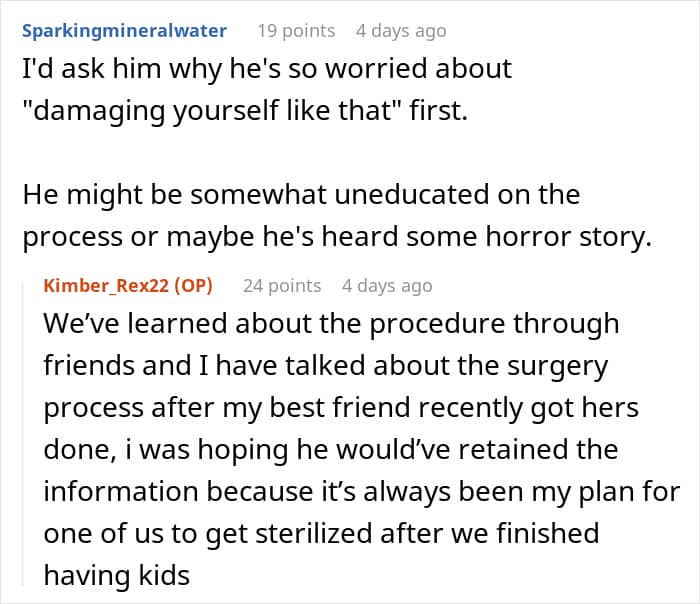Screen dimensions: 700x604
Task: Open Sparkingmineralwater's user profile
Action: coord(124,31)
